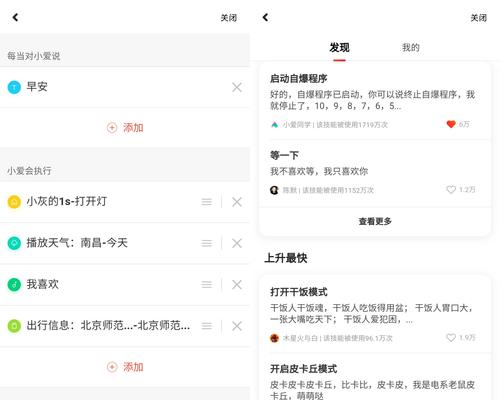The image size is (500, 400).
Task: Add a new action under 小爱会执行
Action: click(x=125, y=367)
